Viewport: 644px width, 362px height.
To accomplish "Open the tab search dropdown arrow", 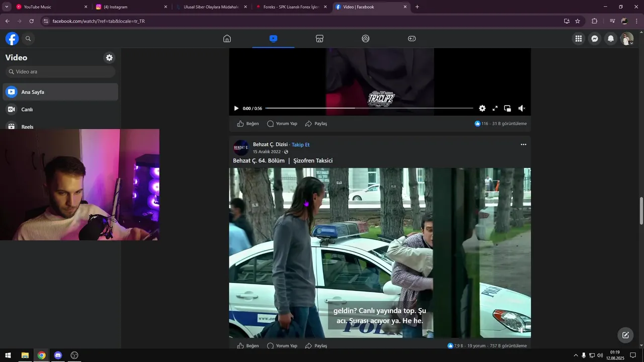I will (7, 7).
